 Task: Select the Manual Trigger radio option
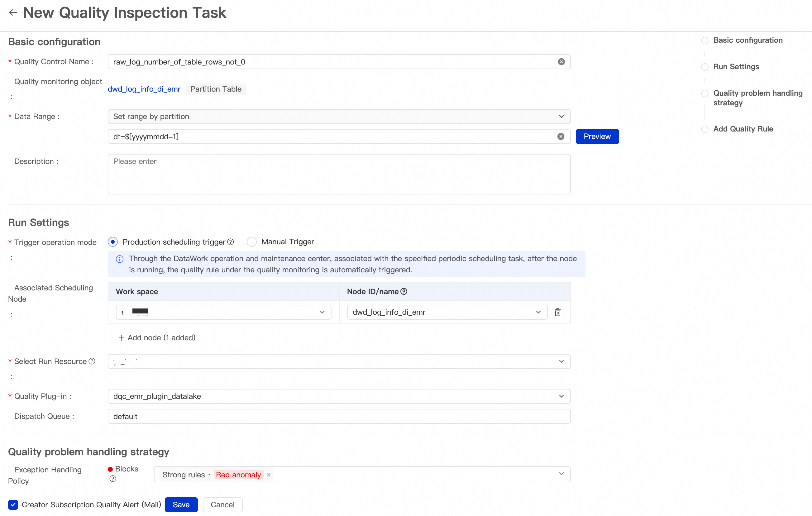[251, 242]
